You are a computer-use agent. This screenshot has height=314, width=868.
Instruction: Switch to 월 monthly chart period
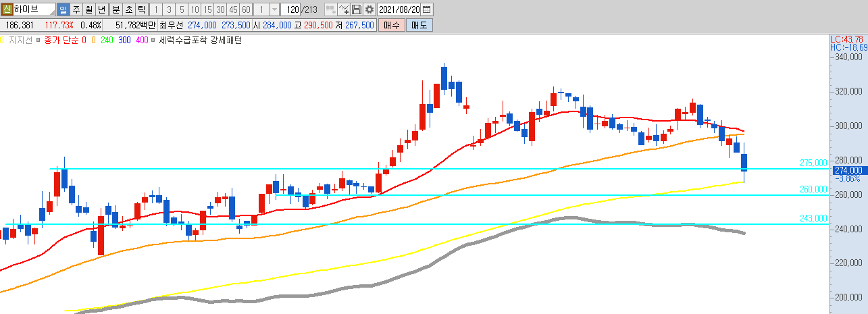88,9
